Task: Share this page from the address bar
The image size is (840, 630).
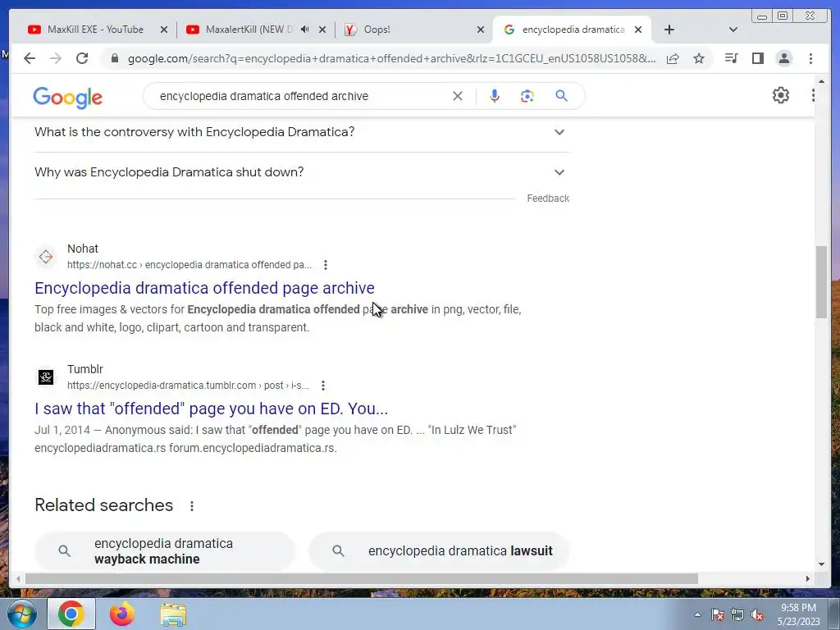Action: 673,58
